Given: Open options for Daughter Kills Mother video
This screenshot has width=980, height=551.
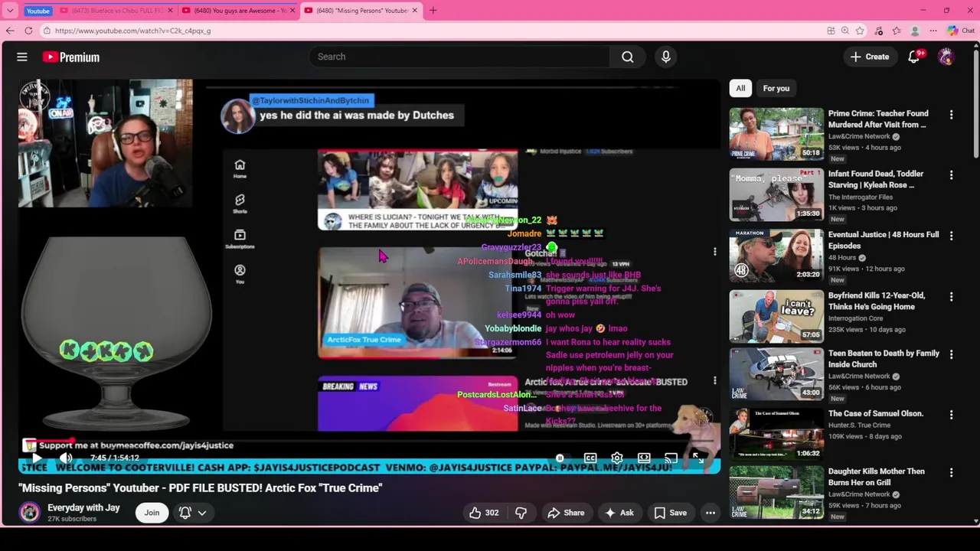Looking at the screenshot, I should 951,473.
